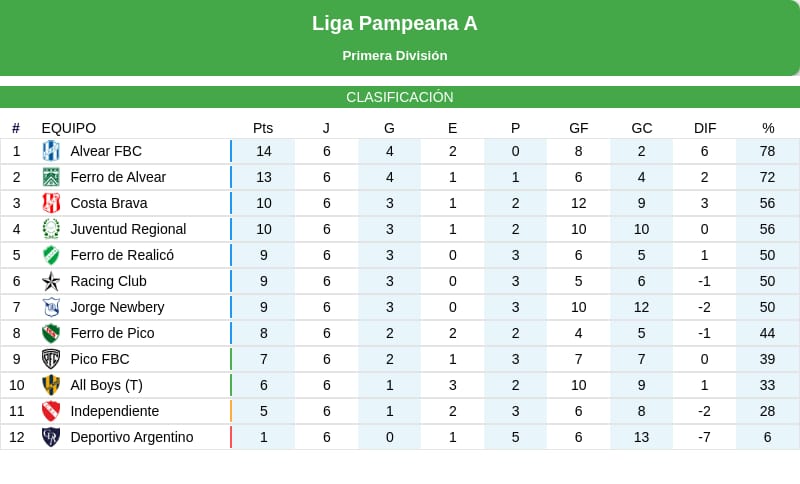800x484 pixels.
Task: Click the Ferro de Alvear crest icon
Action: [x=51, y=177]
